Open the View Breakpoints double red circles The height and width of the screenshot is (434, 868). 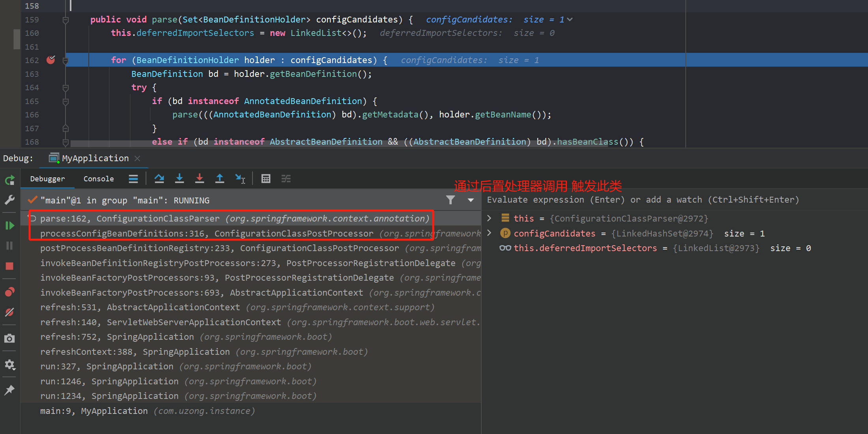coord(10,292)
